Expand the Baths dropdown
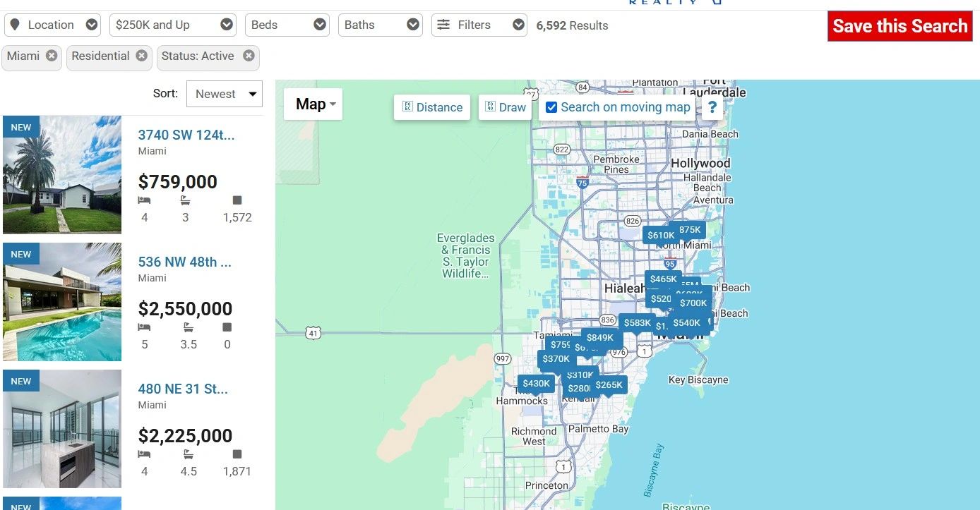 381,25
